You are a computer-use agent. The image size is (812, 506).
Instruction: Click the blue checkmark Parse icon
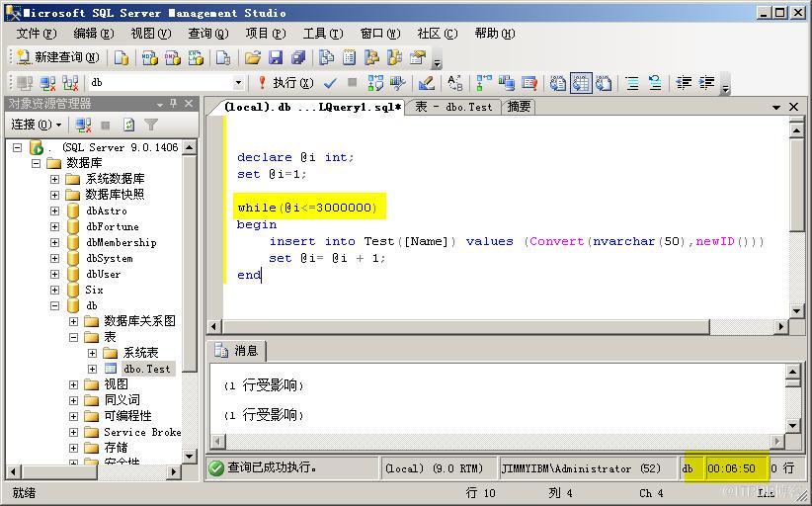330,83
